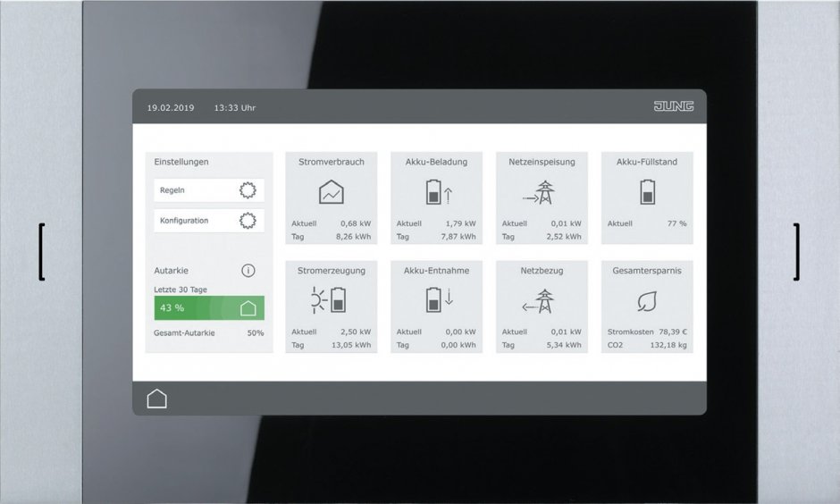The image size is (840, 504).
Task: Select the Netzbezug pylon icon
Action: [x=539, y=301]
